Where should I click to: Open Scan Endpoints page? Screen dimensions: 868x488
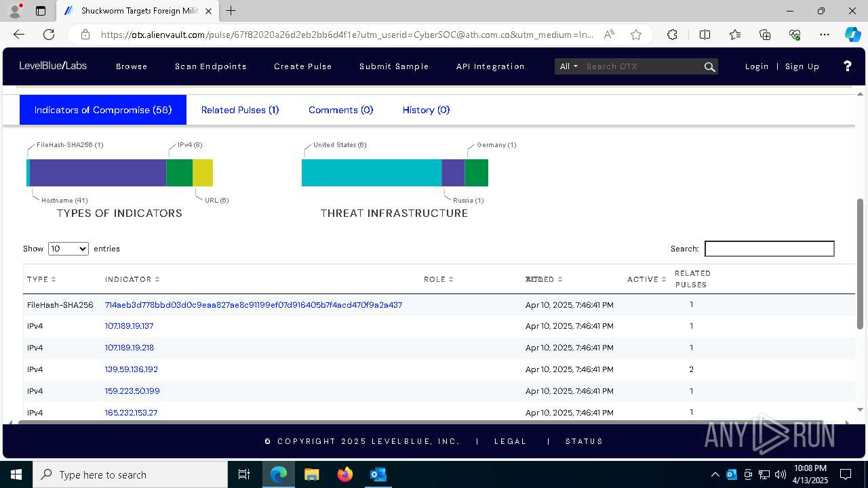[x=211, y=66]
